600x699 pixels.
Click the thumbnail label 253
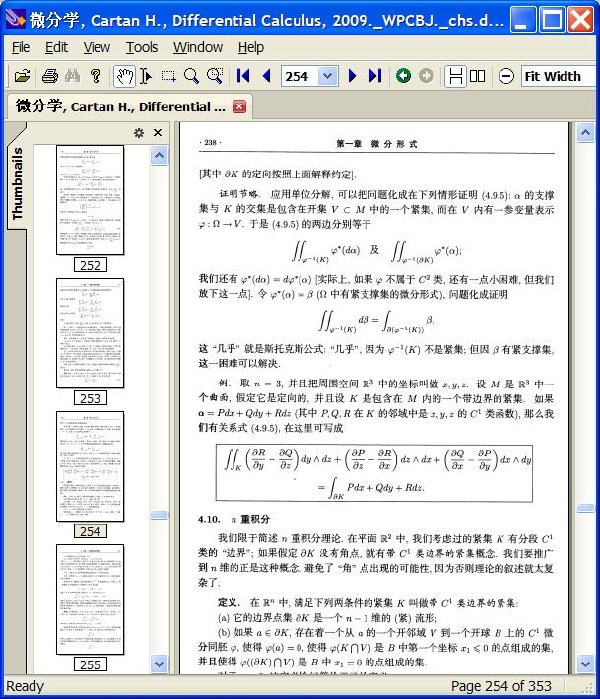[x=90, y=398]
